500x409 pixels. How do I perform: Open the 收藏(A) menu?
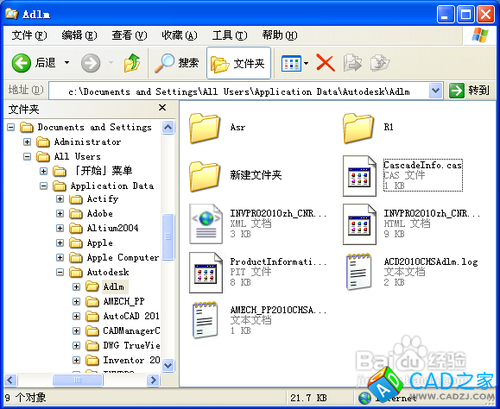tap(179, 35)
